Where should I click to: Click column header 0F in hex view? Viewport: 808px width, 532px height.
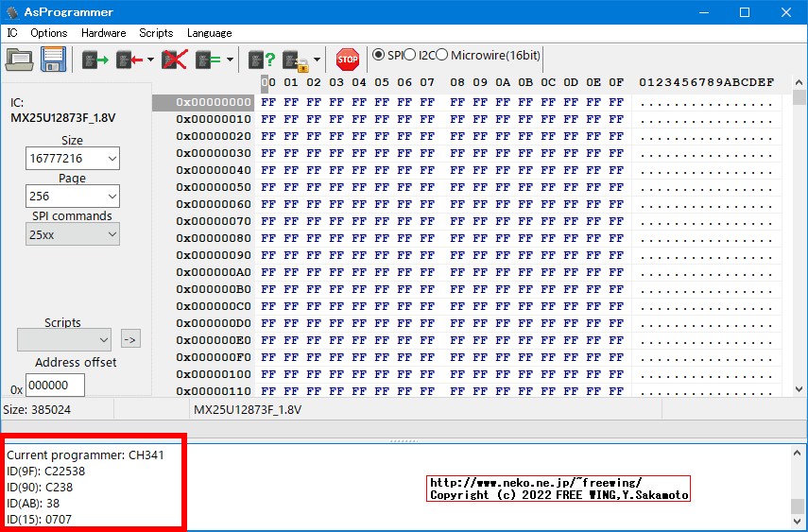[616, 82]
